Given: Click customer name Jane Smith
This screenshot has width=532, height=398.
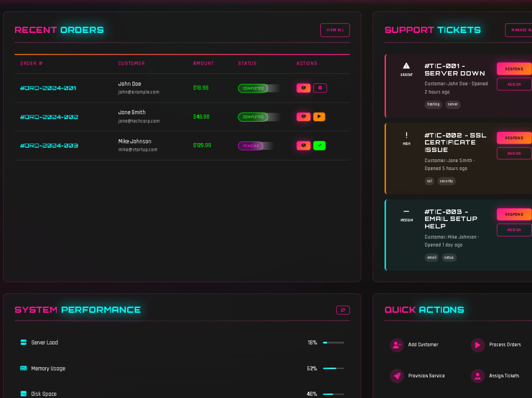Looking at the screenshot, I should point(131,112).
